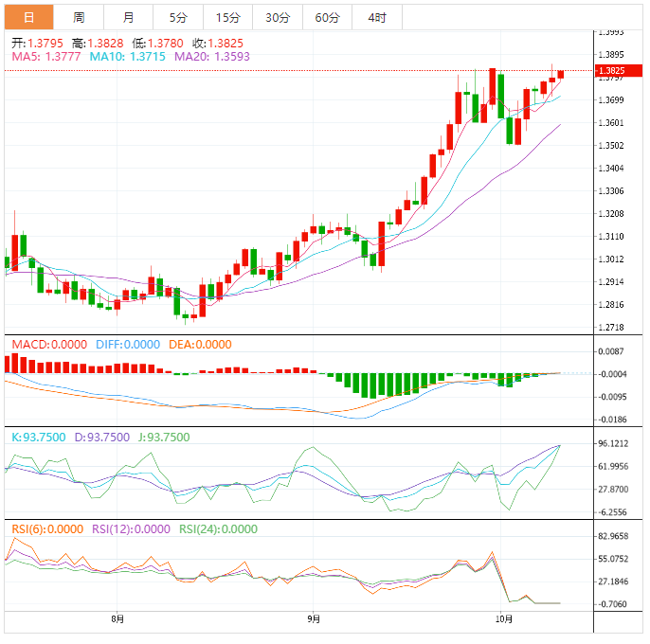Viewport: 650px width, 644px height.
Task: Click the 1.3012 price axis label
Action: click(x=611, y=259)
